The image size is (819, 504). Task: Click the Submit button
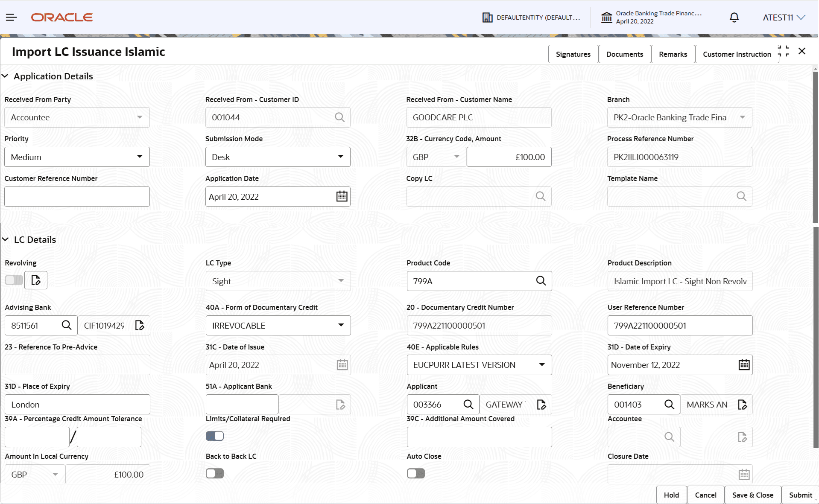coord(800,495)
